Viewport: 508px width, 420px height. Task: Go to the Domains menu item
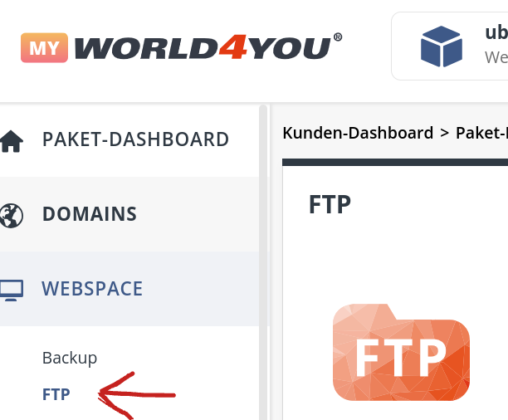pos(90,214)
